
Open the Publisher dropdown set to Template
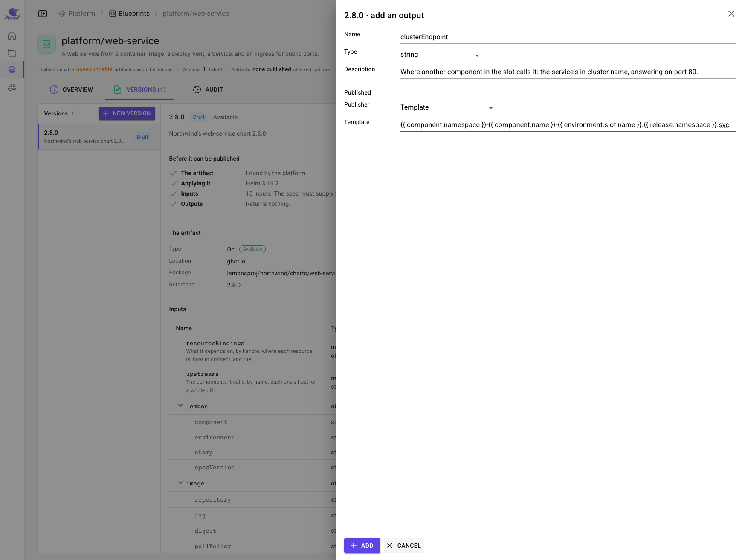[448, 107]
